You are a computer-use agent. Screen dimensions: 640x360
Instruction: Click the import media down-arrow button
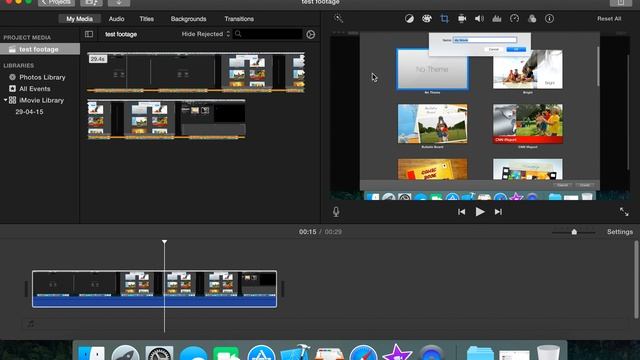[119, 2]
